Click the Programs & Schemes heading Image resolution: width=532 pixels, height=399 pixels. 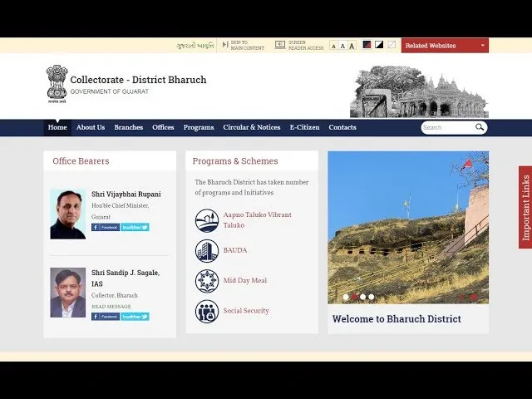235,161
